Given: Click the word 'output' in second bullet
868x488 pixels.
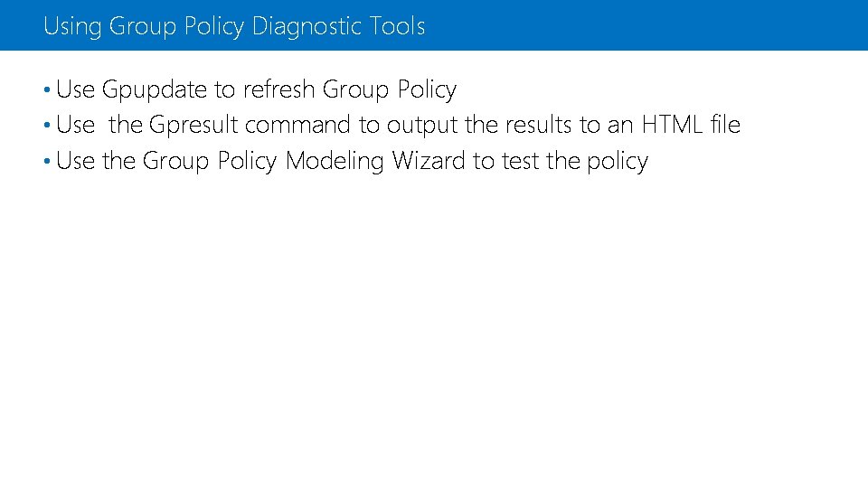Looking at the screenshot, I should coord(421,126).
